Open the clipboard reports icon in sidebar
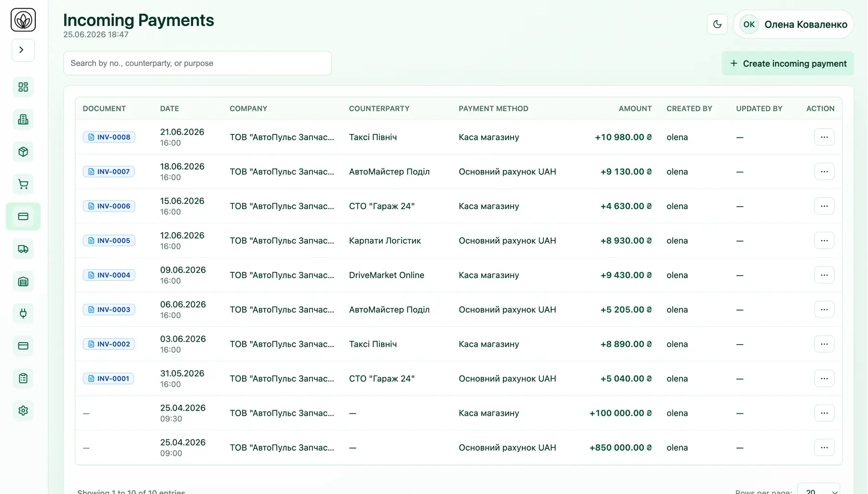The width and height of the screenshot is (868, 494). 23,378
